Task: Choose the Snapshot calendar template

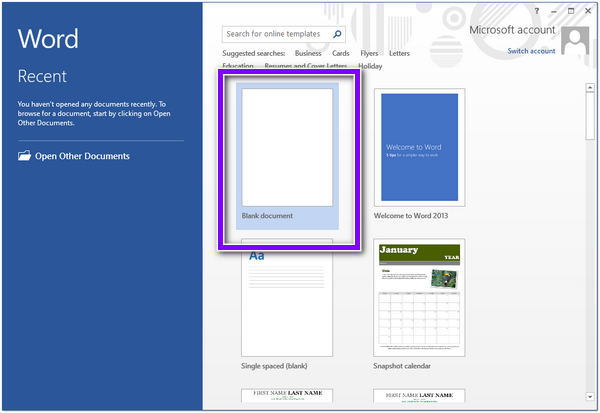Action: [419, 298]
